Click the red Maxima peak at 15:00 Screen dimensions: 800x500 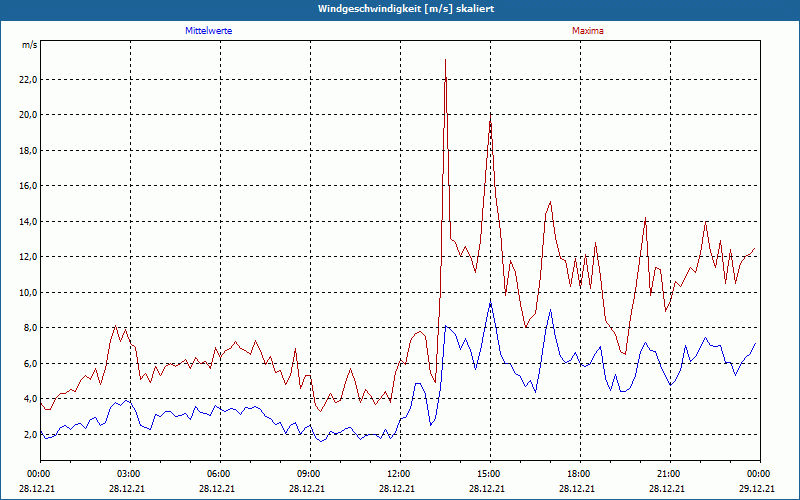click(x=490, y=116)
